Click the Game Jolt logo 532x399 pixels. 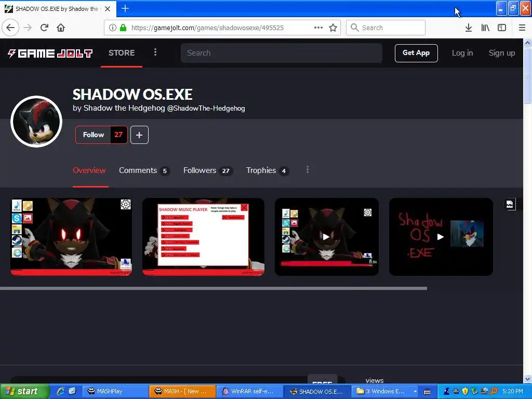50,54
